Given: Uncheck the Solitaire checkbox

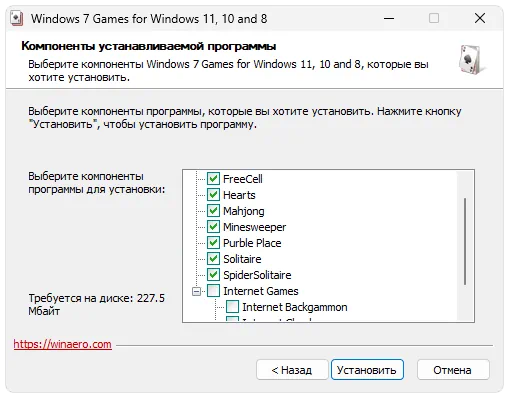Looking at the screenshot, I should [213, 259].
